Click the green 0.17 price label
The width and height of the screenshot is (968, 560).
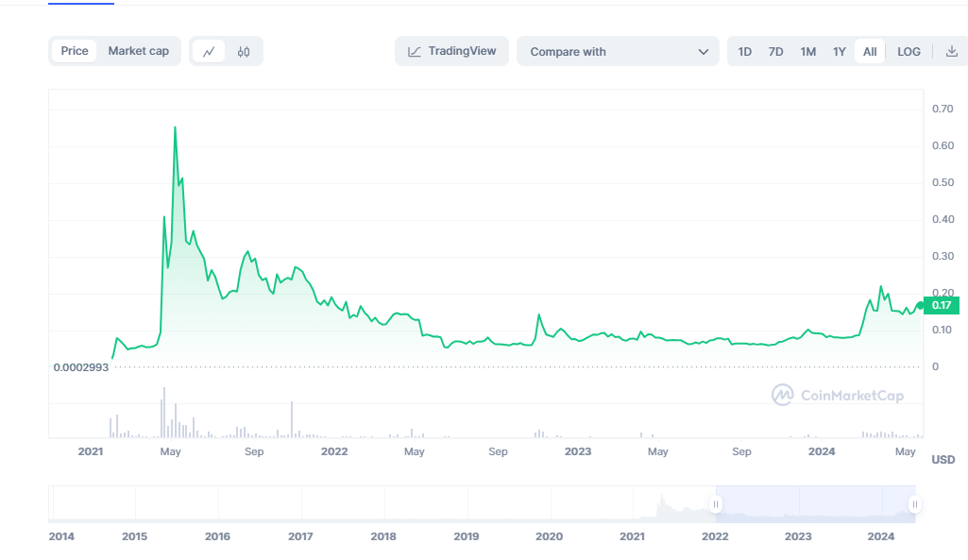click(x=942, y=305)
